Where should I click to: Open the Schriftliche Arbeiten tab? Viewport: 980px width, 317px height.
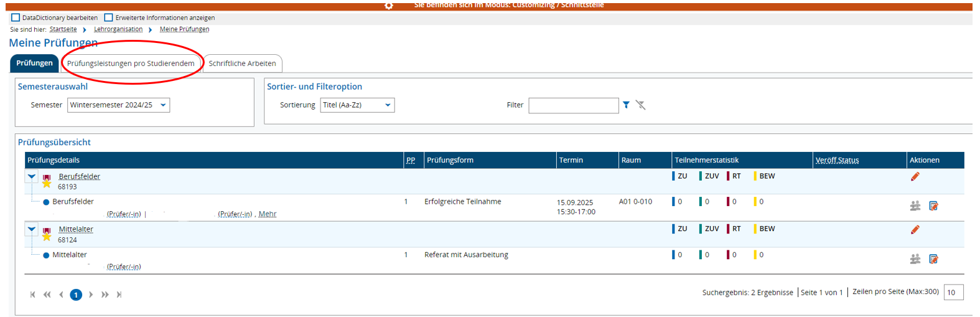coord(242,64)
